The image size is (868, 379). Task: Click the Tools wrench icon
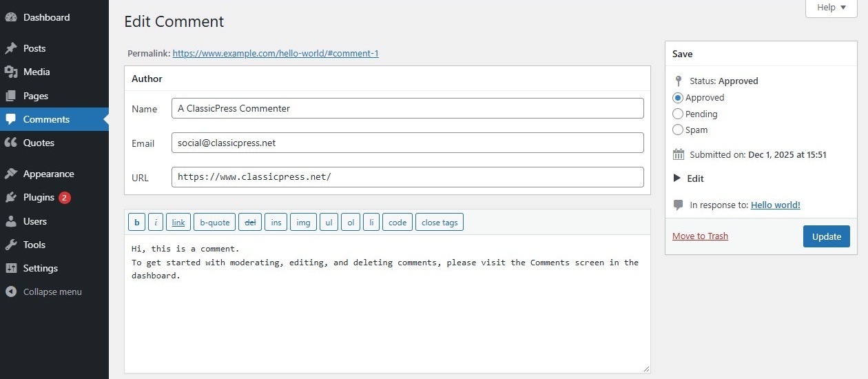pos(11,245)
